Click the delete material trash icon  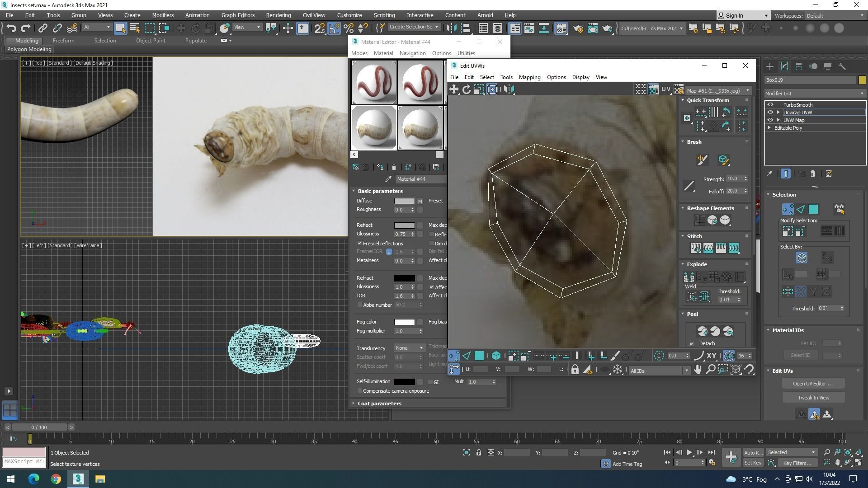coord(394,167)
